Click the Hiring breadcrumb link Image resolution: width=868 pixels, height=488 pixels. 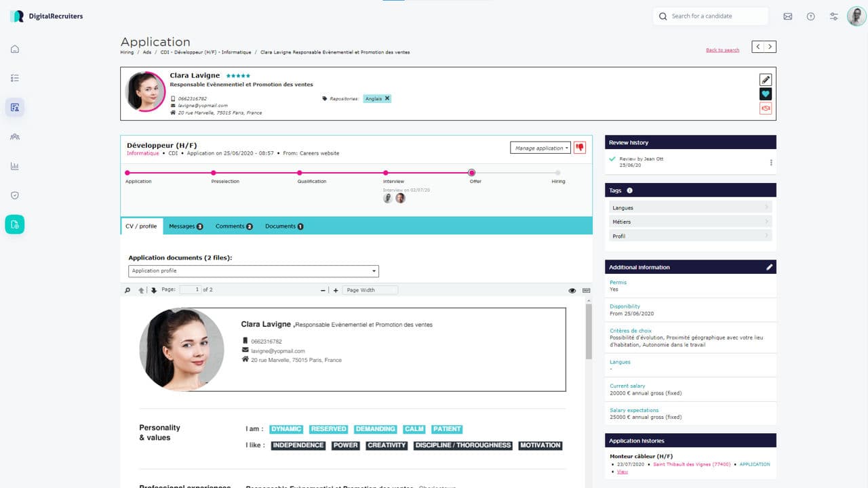[127, 52]
